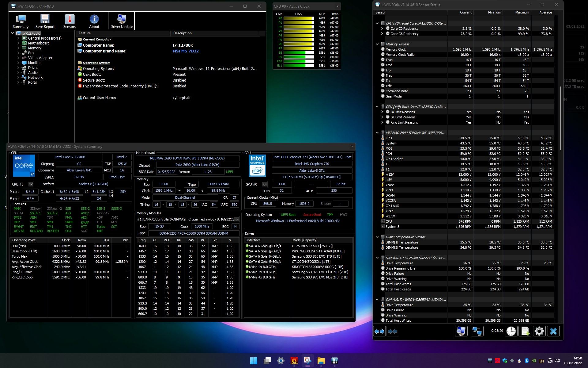Open the CPU #0 selector dropdown

tap(31, 184)
